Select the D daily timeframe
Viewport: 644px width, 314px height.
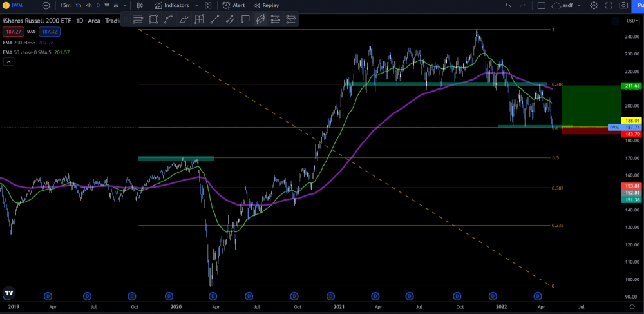pos(98,5)
